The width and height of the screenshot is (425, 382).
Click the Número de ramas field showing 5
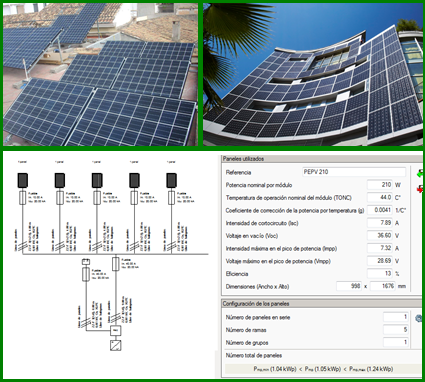pos(396,330)
